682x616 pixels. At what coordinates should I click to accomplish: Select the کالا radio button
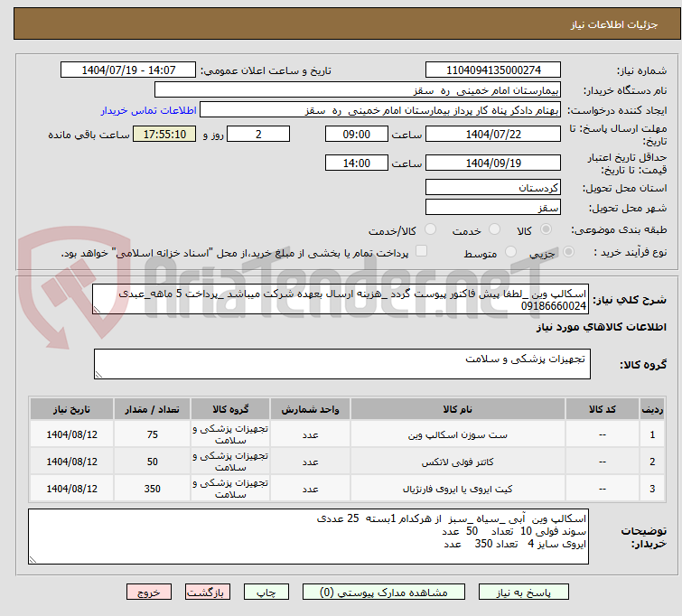[546, 229]
